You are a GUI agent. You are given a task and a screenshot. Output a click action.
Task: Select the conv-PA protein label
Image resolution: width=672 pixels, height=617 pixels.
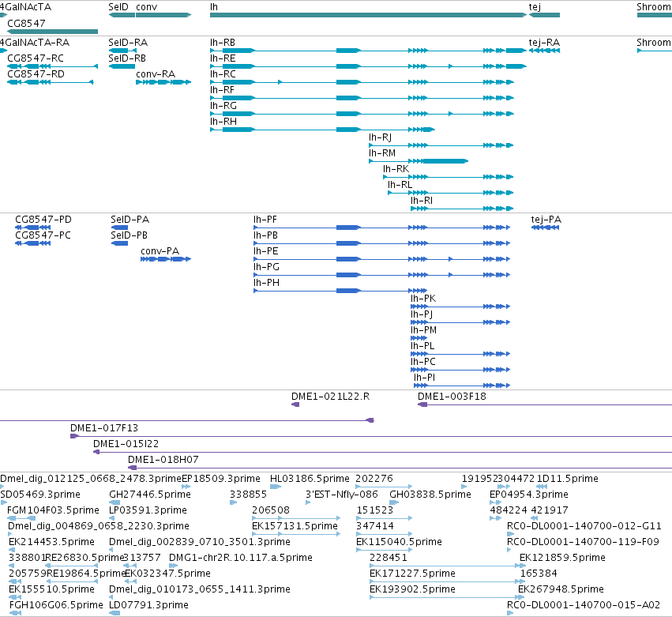pyautogui.click(x=160, y=251)
